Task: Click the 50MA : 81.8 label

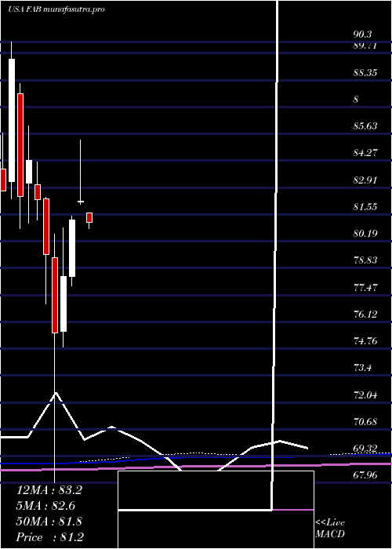Action: pyautogui.click(x=49, y=522)
